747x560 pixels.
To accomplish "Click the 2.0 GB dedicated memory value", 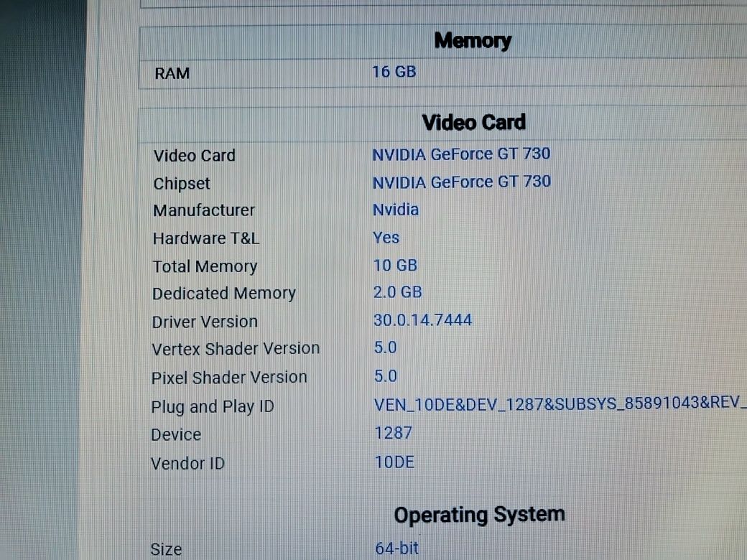I will pos(397,292).
